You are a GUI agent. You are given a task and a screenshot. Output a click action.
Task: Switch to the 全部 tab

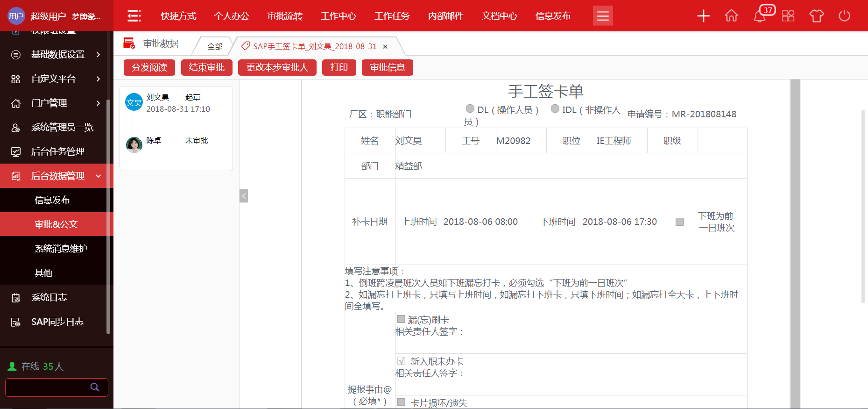[x=215, y=46]
